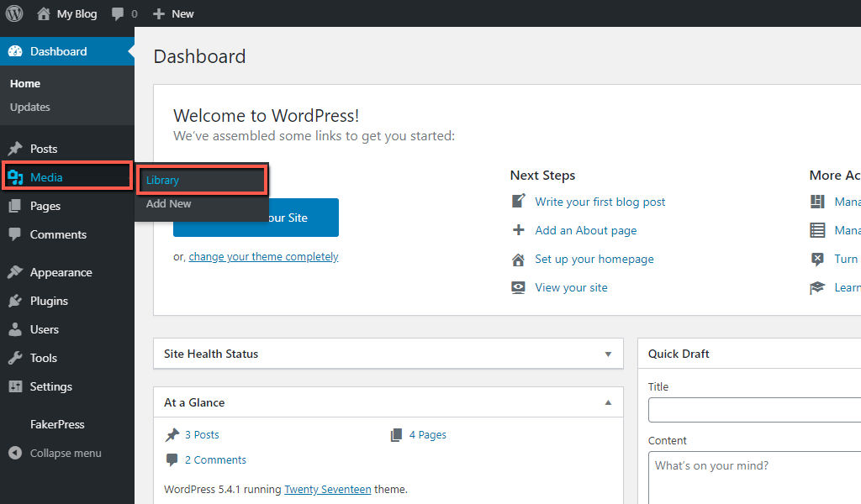This screenshot has height=504, width=861.
Task: Open the FakerPress menu item
Action: coord(57,424)
